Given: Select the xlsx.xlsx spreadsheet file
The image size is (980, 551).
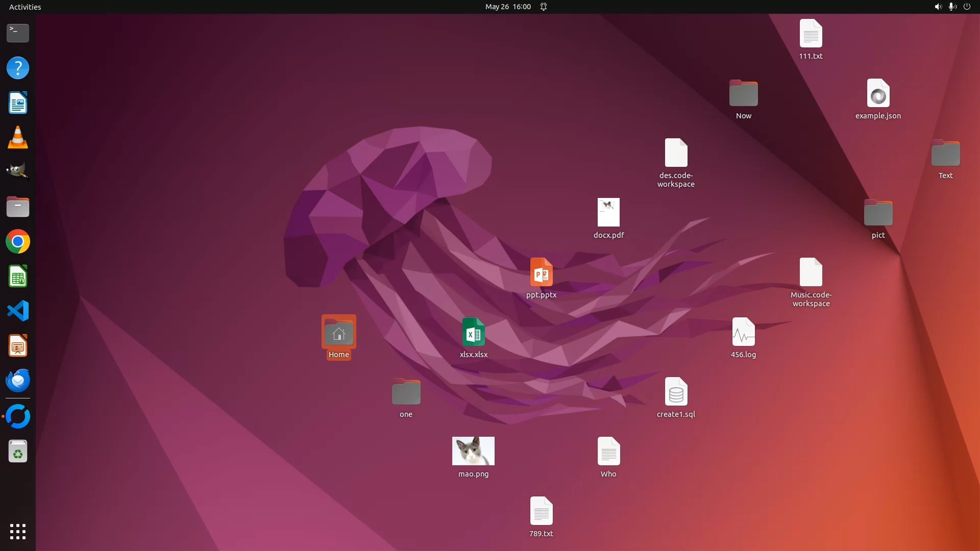Looking at the screenshot, I should pos(473,332).
